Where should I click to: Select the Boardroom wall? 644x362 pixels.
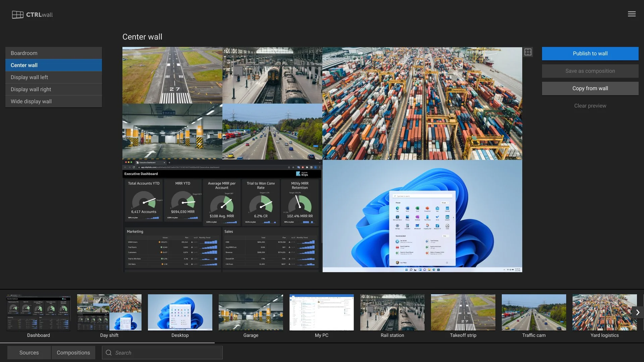54,53
